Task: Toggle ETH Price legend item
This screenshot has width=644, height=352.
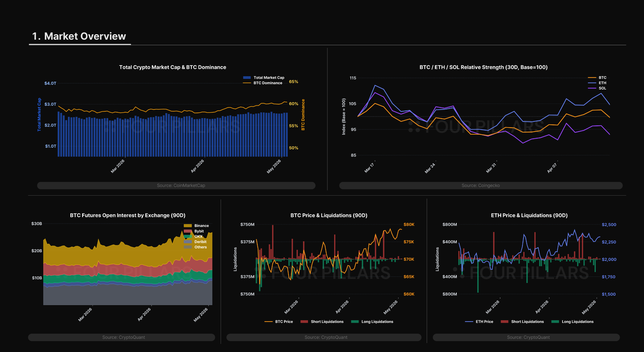Action: [x=479, y=322]
